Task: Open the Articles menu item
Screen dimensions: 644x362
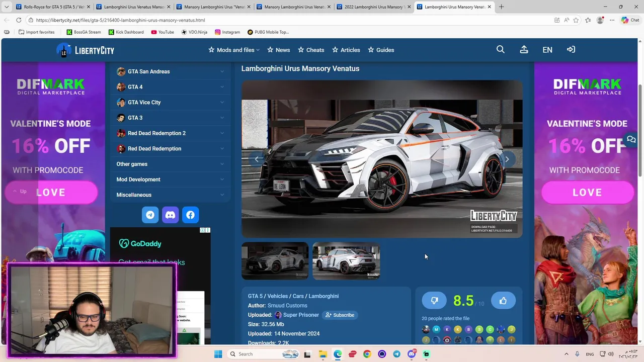Action: click(346, 50)
